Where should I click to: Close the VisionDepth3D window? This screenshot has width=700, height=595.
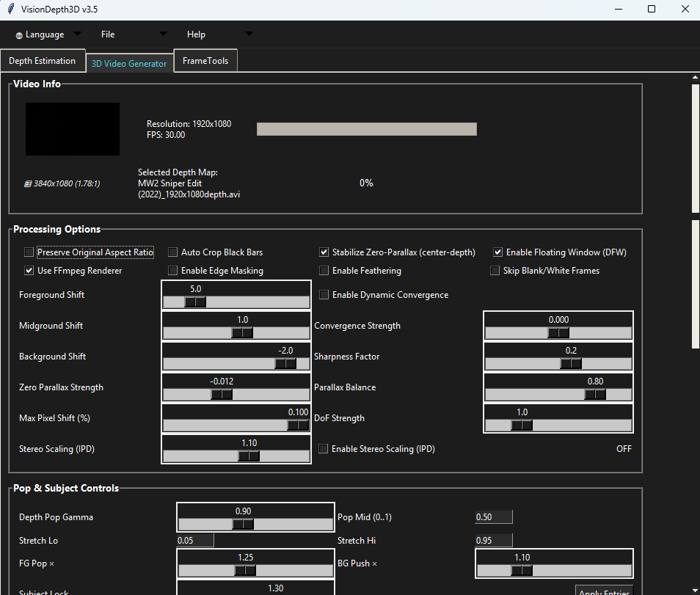pos(685,9)
